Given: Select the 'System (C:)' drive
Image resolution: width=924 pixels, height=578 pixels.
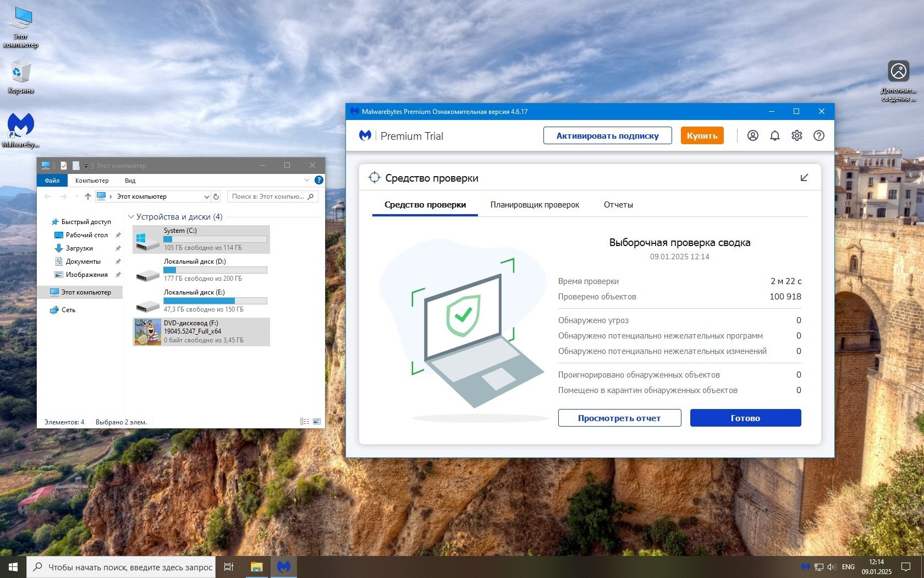Looking at the screenshot, I should (x=201, y=239).
